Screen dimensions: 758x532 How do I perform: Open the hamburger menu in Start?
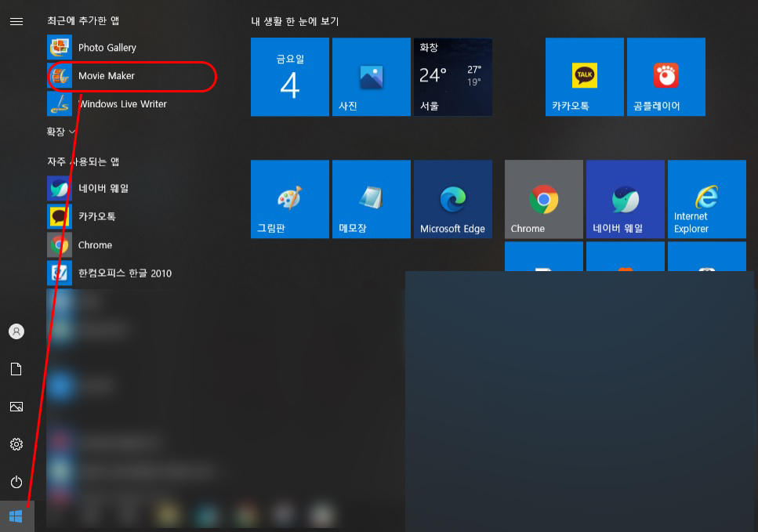click(16, 21)
